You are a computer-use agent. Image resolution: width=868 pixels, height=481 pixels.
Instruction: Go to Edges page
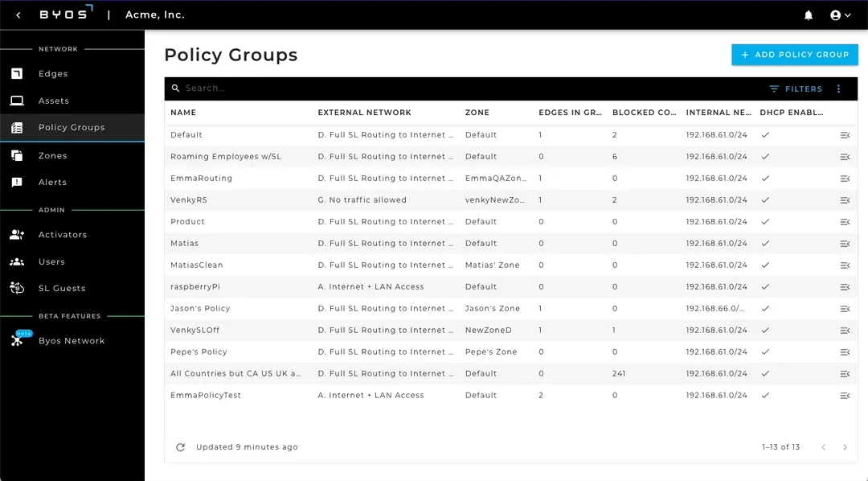pyautogui.click(x=52, y=74)
